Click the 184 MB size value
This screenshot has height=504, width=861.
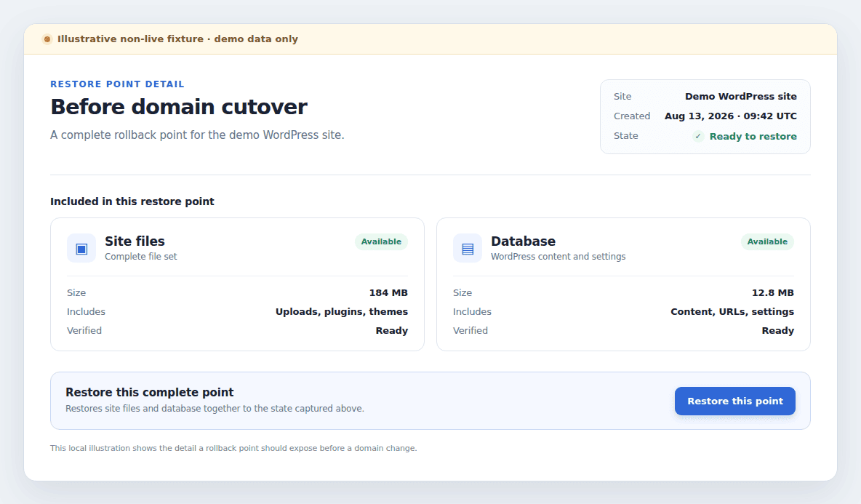pos(388,292)
